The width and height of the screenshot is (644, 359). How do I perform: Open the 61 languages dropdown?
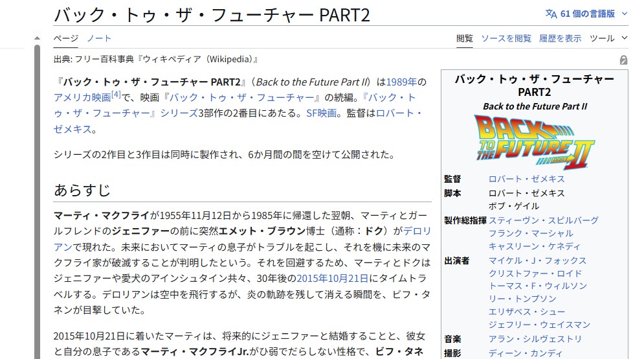[586, 14]
